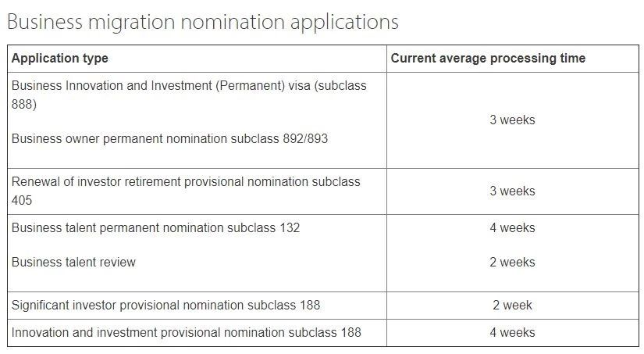Click 3 weeks beside the subclass 888 row
The height and width of the screenshot is (354, 644).
coord(512,120)
